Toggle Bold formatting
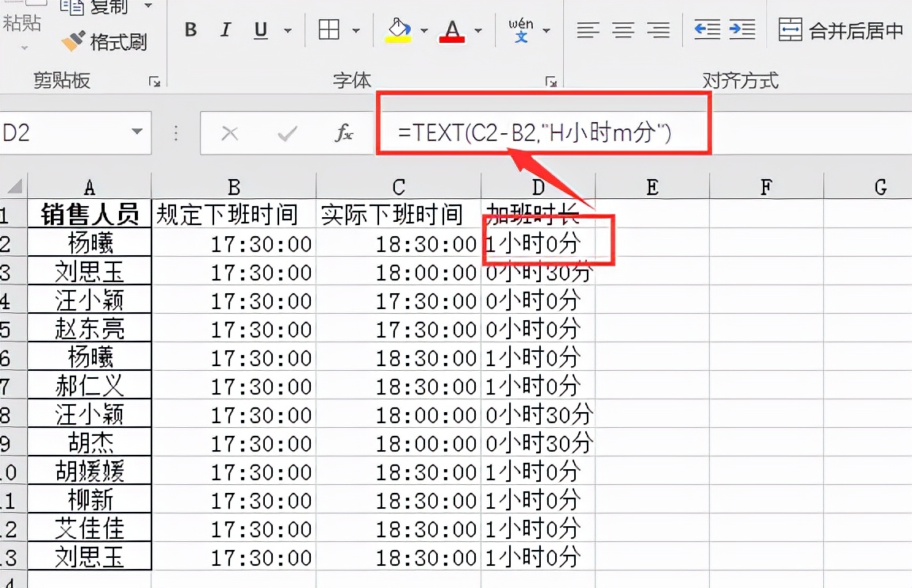This screenshot has width=912, height=588. click(x=191, y=29)
